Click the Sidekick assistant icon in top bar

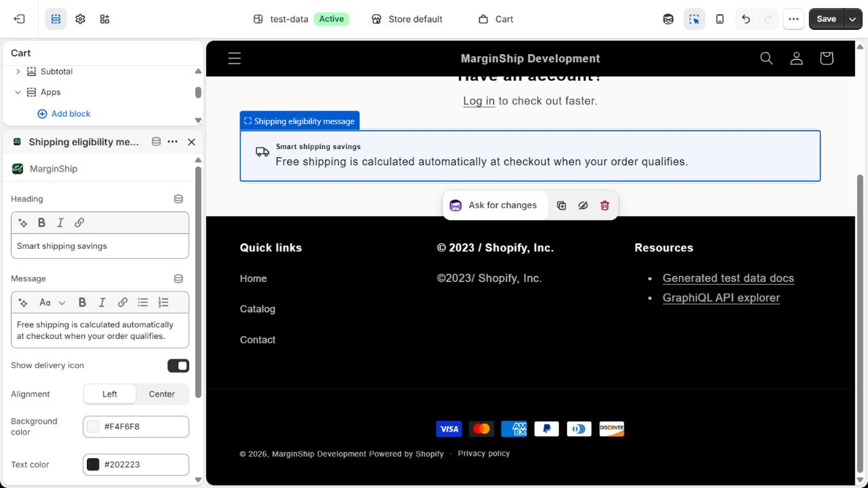(668, 19)
